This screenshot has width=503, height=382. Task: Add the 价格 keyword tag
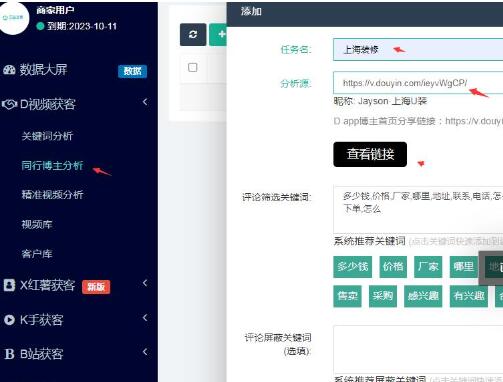pyautogui.click(x=393, y=267)
